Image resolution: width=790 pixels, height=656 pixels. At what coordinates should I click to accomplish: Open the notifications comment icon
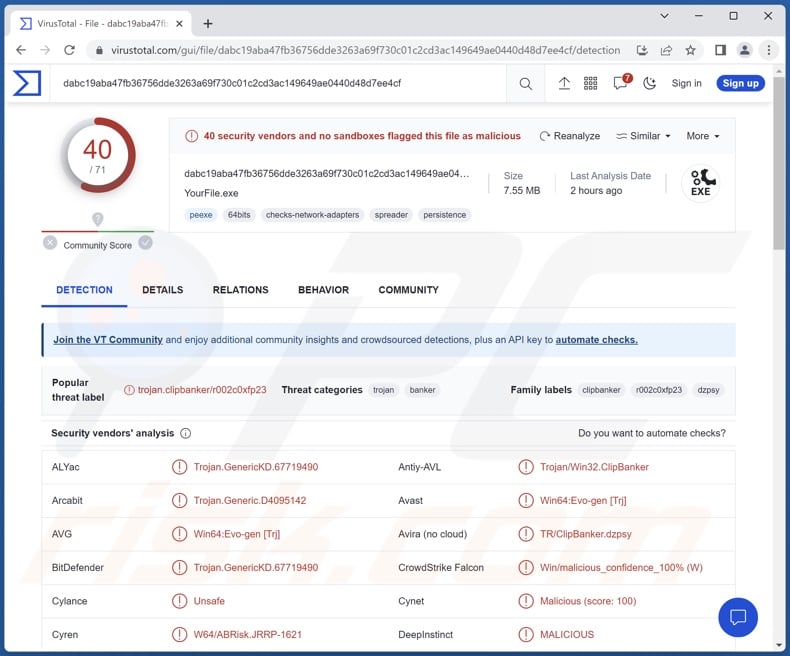click(620, 83)
